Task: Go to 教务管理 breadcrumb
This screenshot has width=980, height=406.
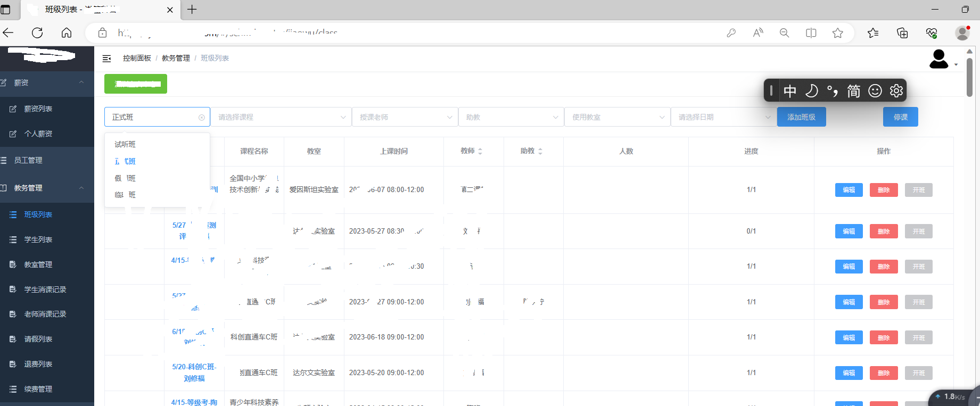Action: pos(176,58)
